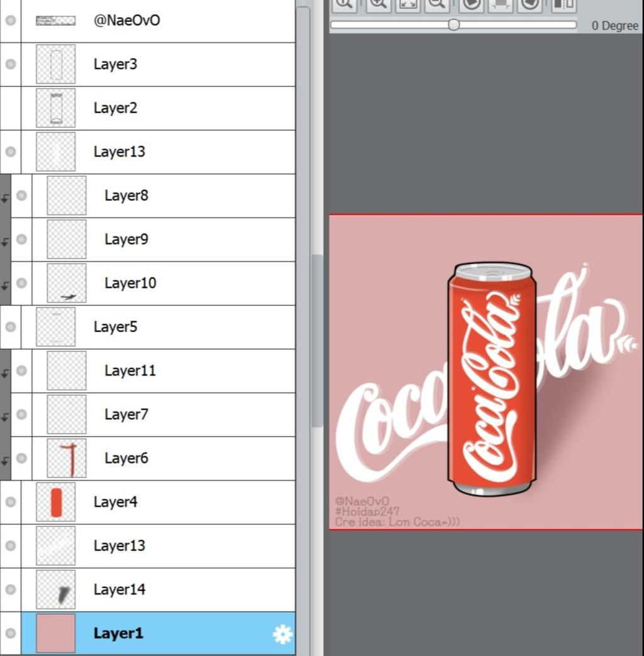Hide the background Layer1

[11, 633]
